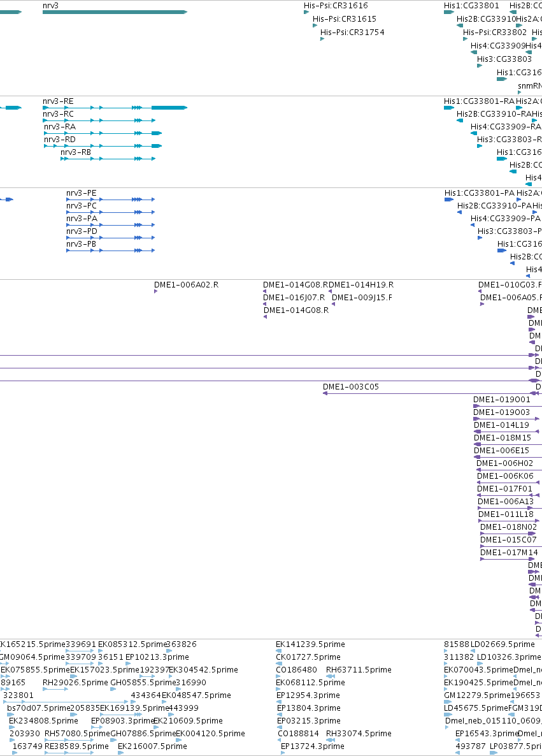The height and width of the screenshot is (756, 542).
Task: Select the DME1-009J15.F clone end label
Action: tap(362, 298)
